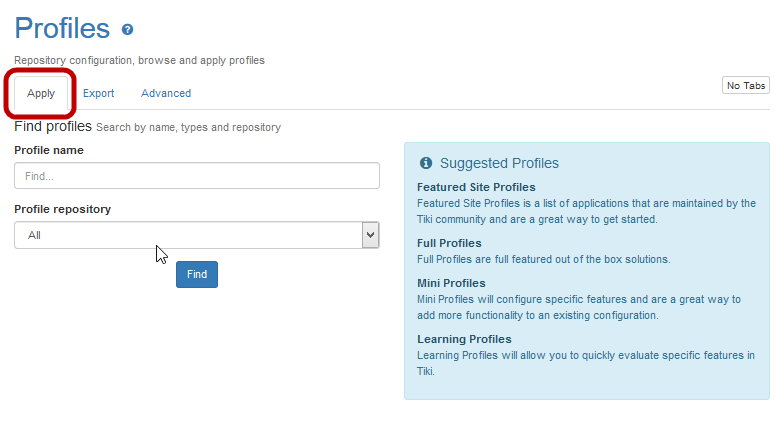Viewport: 779px width, 448px height.
Task: Click the info icon in Suggested Profiles
Action: pos(426,163)
